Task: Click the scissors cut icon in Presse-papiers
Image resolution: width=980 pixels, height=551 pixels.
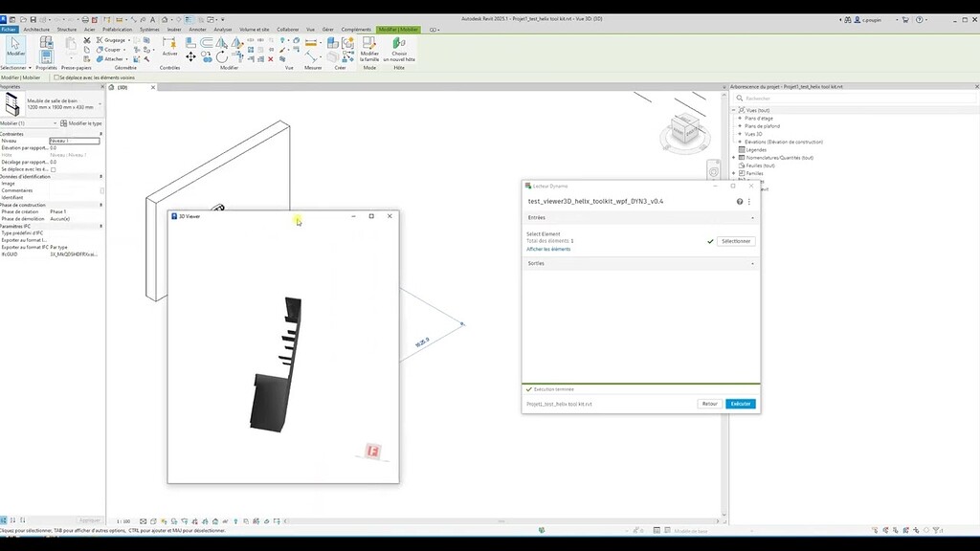Action: [87, 40]
